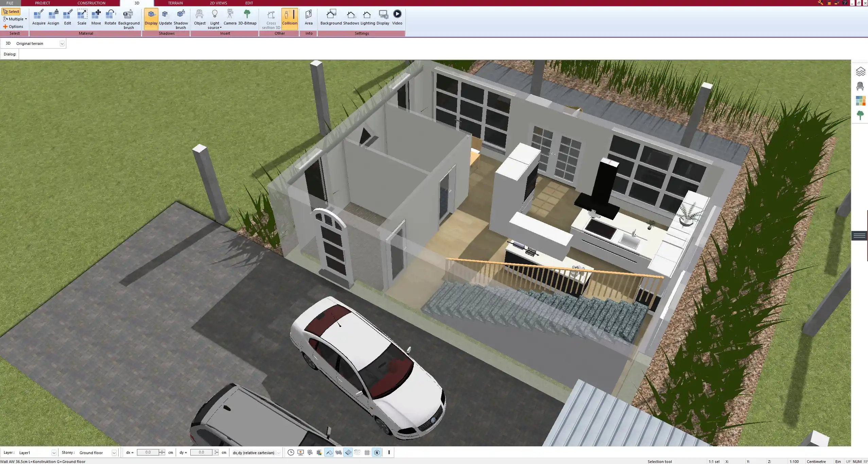The width and height of the screenshot is (868, 464).
Task: Click the Select tool button
Action: pos(11,12)
